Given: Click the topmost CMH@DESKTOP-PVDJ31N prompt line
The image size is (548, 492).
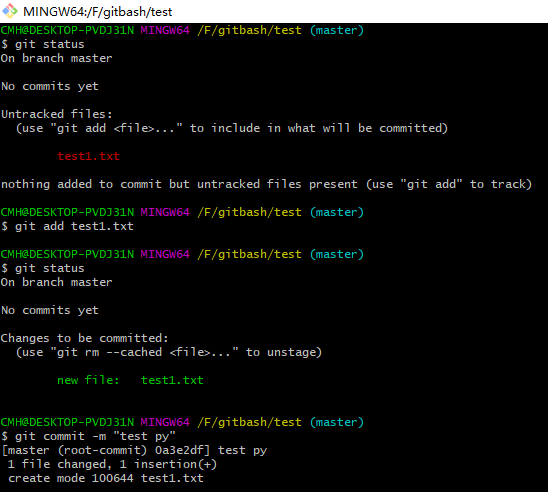Looking at the screenshot, I should point(182,30).
